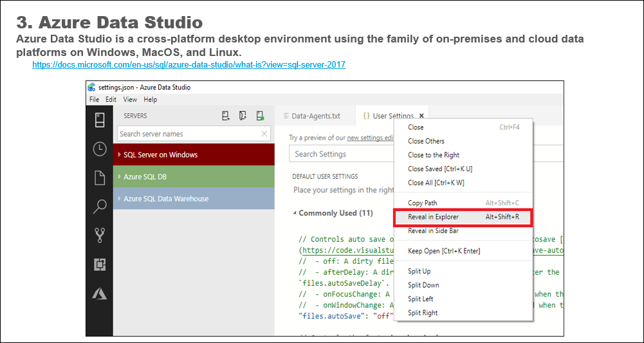The image size is (644, 343).
Task: Click the SERVERS panel header text
Action: pos(135,116)
